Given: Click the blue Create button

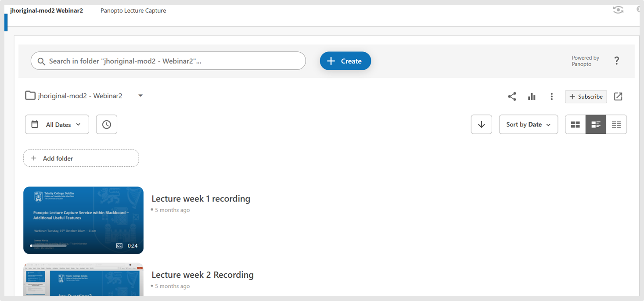Looking at the screenshot, I should click(345, 61).
